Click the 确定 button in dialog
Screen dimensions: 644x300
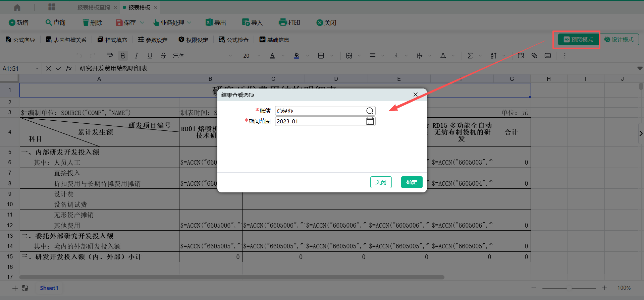pyautogui.click(x=412, y=182)
